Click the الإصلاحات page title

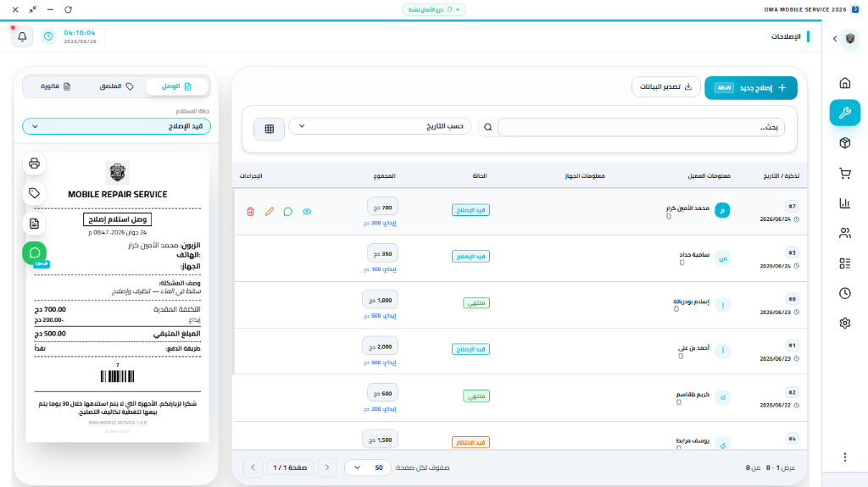click(786, 36)
